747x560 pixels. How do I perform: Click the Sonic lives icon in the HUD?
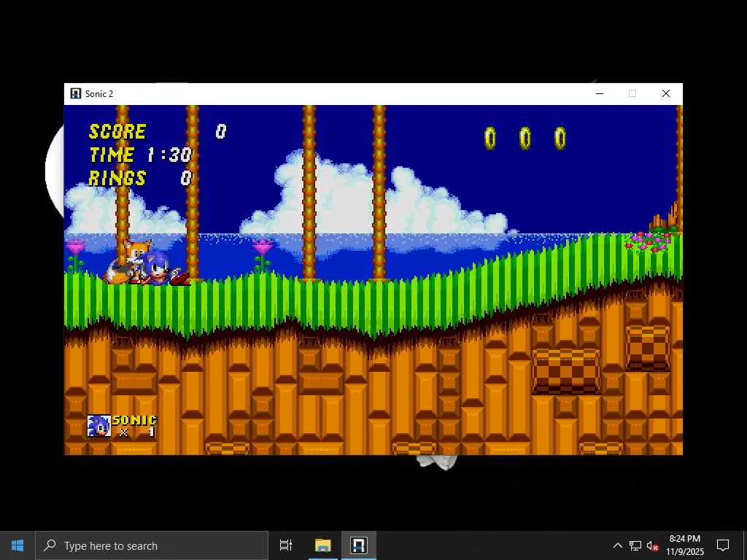pyautogui.click(x=98, y=426)
